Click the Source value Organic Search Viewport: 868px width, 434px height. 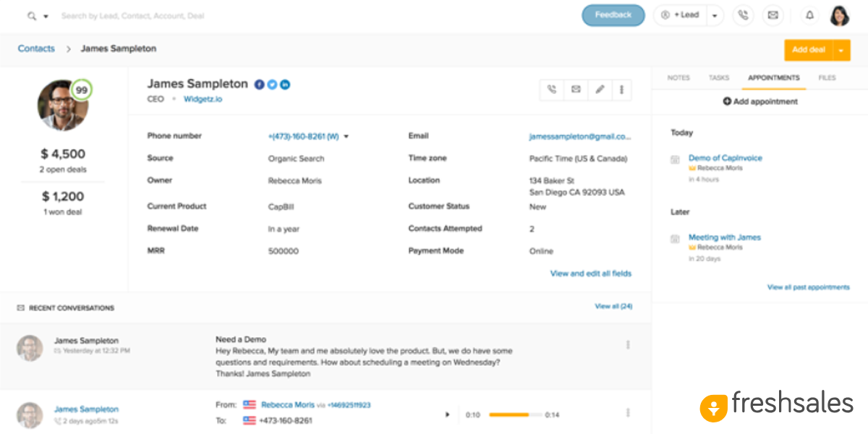296,158
